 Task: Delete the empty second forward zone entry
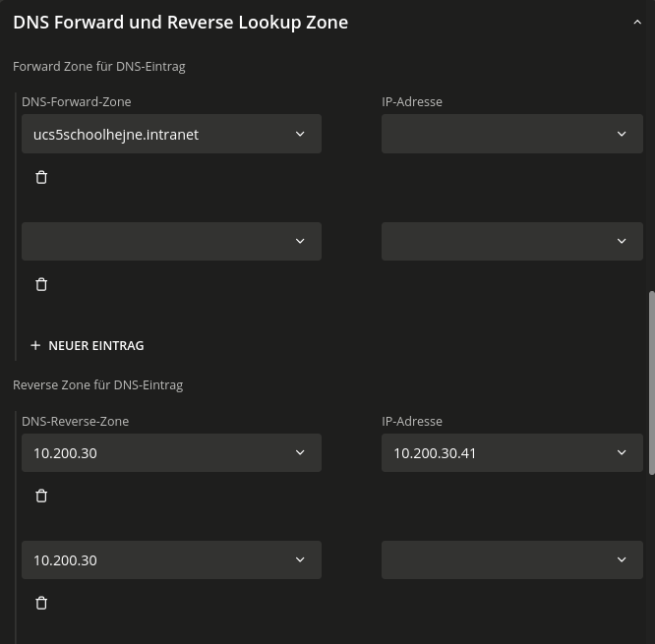(41, 285)
